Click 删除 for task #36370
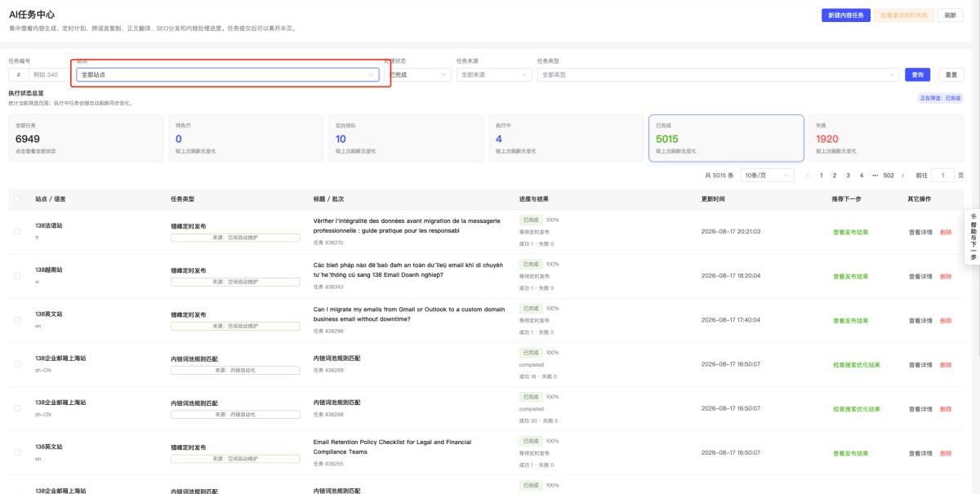980x494 pixels. [x=946, y=232]
